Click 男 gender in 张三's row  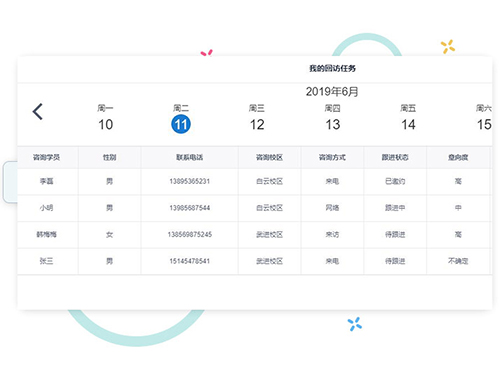point(109,261)
